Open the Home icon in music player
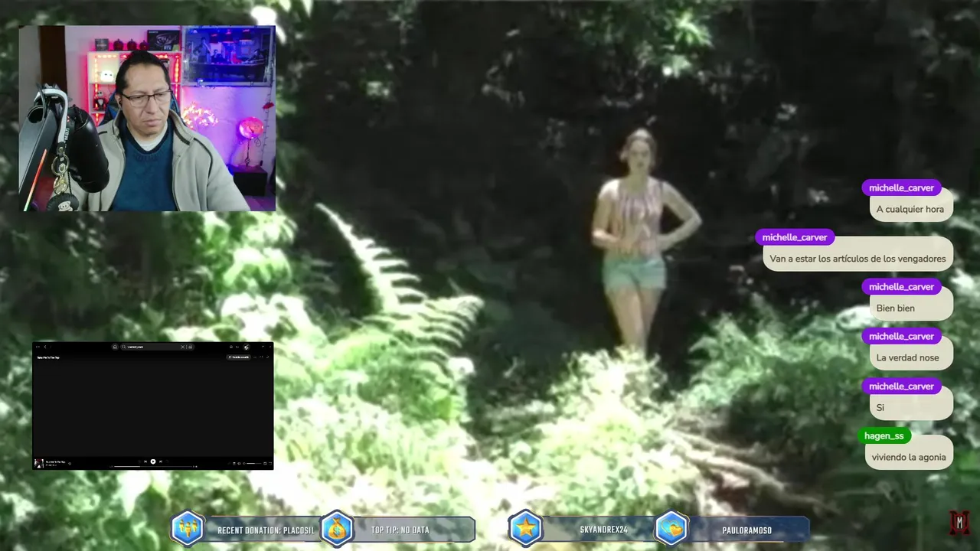Screen dimensions: 980x551 pyautogui.click(x=115, y=347)
